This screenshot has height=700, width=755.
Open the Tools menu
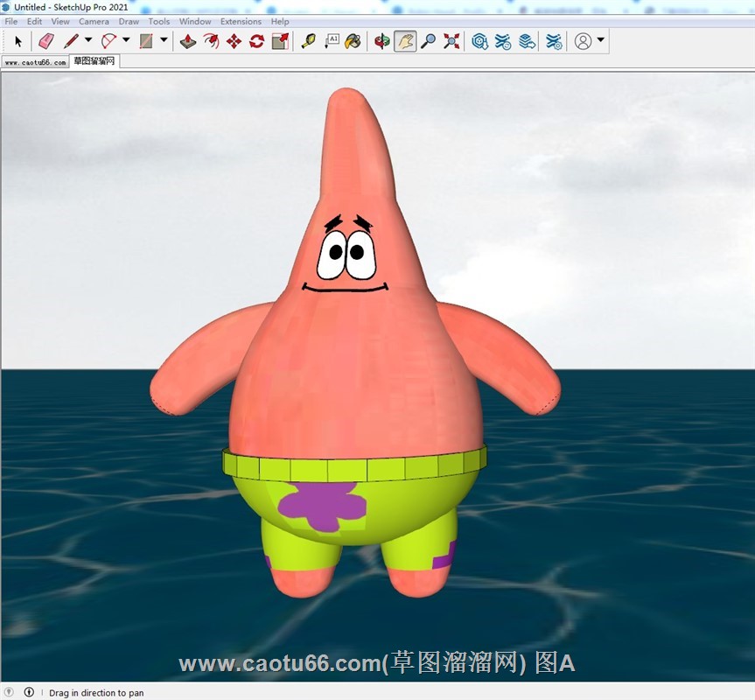coord(159,21)
